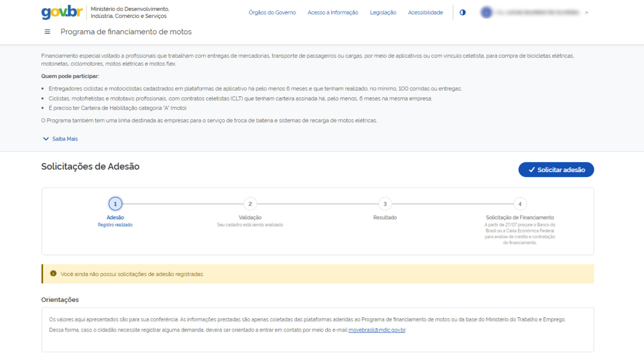Open Acesso à Informação link
Image resolution: width=644 pixels, height=362 pixels.
pos(333,12)
